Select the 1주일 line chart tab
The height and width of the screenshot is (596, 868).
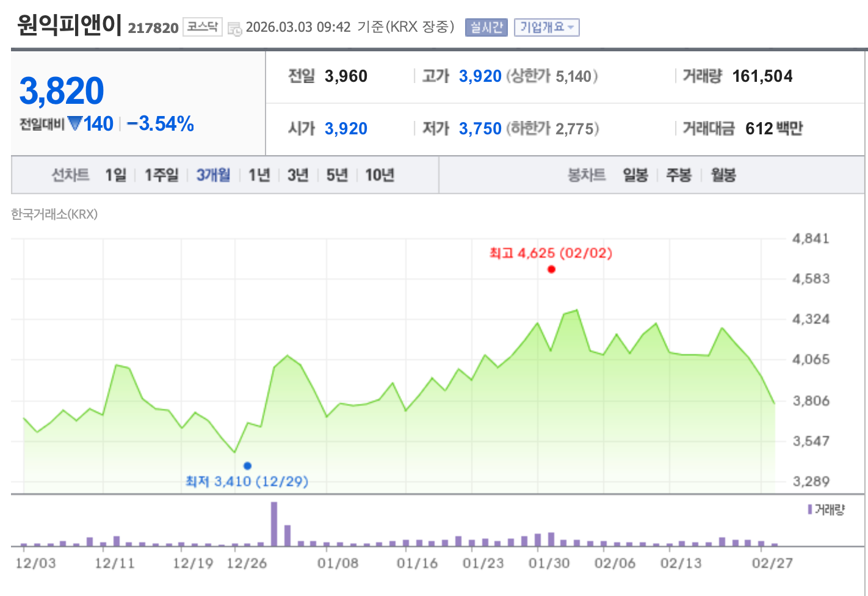162,175
